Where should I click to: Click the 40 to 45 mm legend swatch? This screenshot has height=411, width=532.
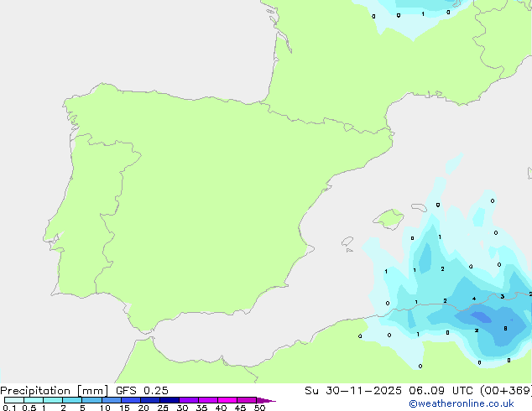point(227,400)
